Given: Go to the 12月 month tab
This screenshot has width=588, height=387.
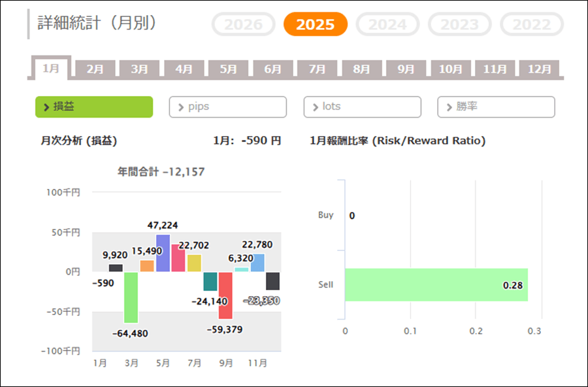Looking at the screenshot, I should (539, 69).
